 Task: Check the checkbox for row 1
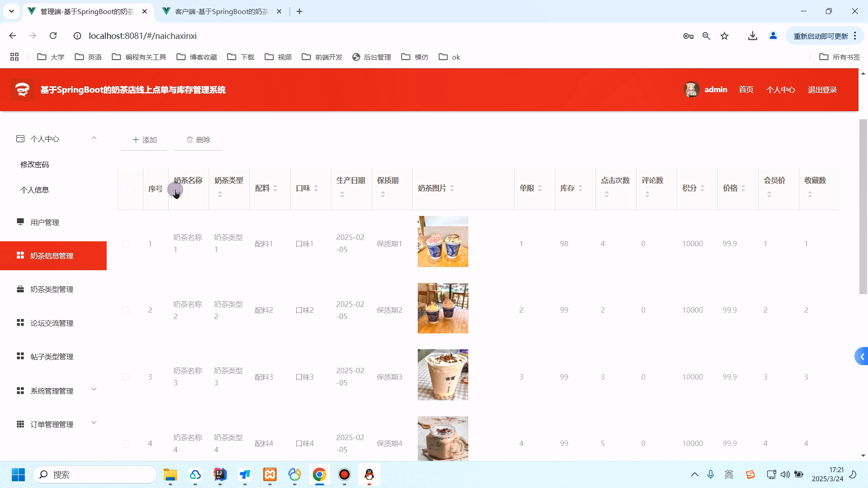point(126,243)
